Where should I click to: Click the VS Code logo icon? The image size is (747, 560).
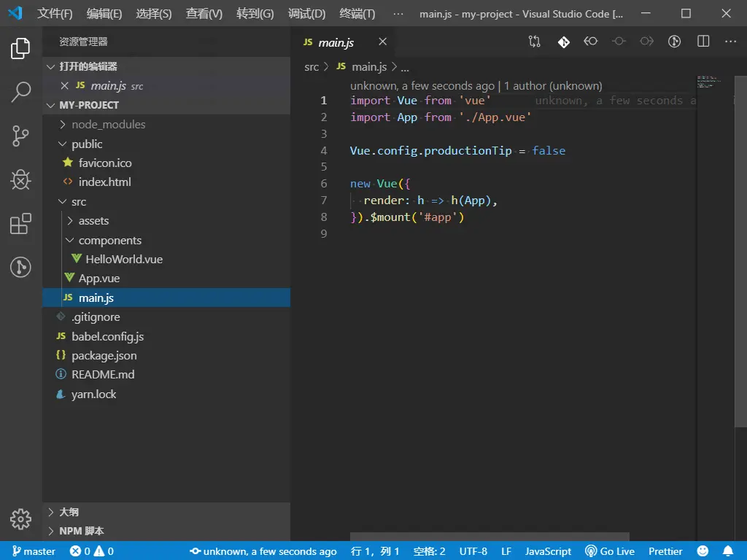[15, 13]
